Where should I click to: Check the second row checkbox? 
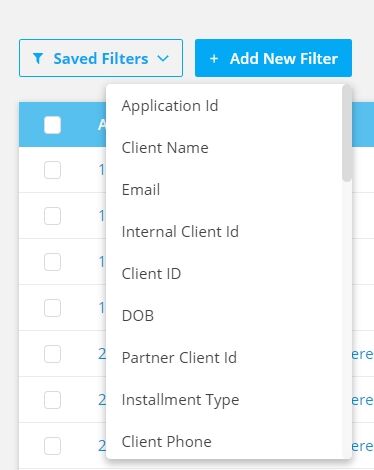point(52,216)
